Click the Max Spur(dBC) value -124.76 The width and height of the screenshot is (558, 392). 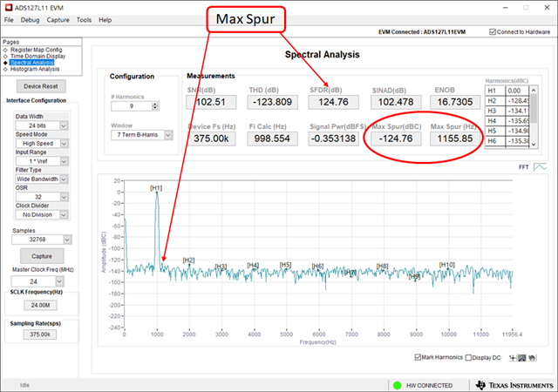(396, 139)
